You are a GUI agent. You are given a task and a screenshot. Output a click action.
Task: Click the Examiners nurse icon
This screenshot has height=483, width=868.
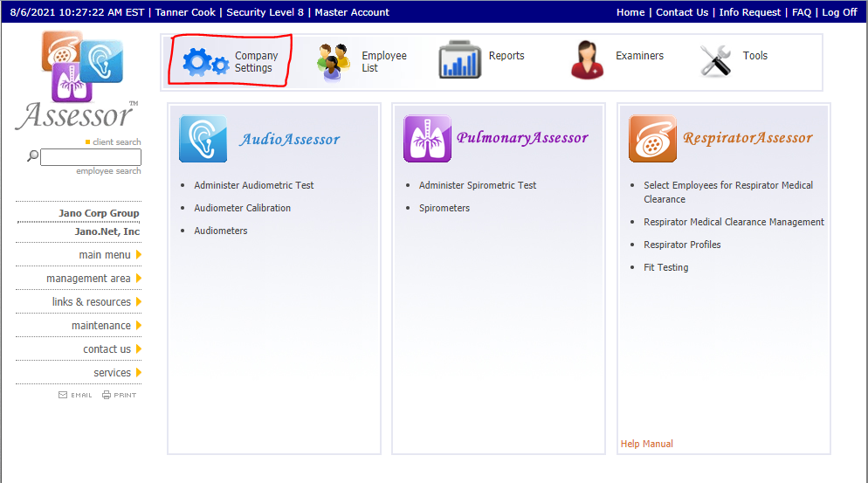coord(588,59)
